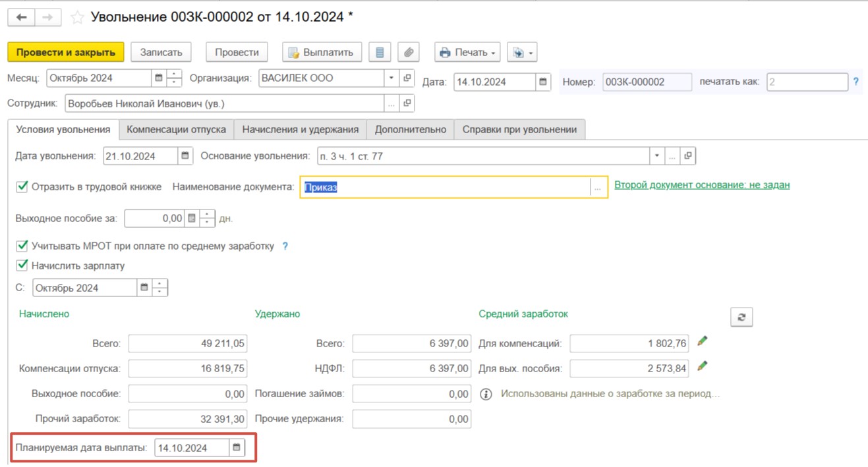
Task: Click the Сотрудник field Воробьев Николай Иванович
Action: (225, 103)
